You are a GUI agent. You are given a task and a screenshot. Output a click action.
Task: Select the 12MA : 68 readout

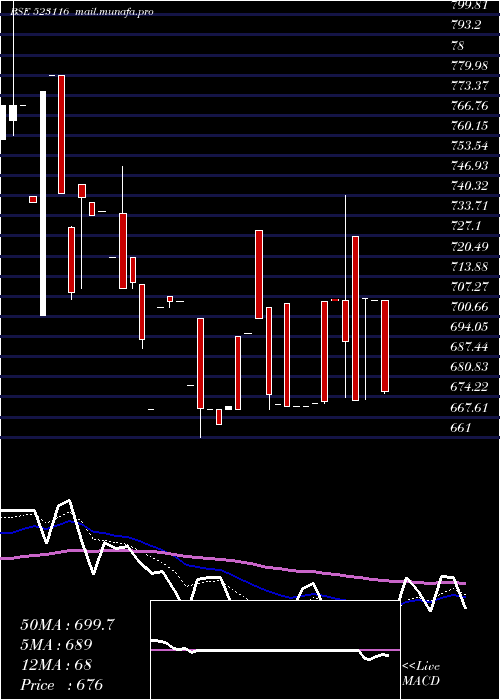56,665
